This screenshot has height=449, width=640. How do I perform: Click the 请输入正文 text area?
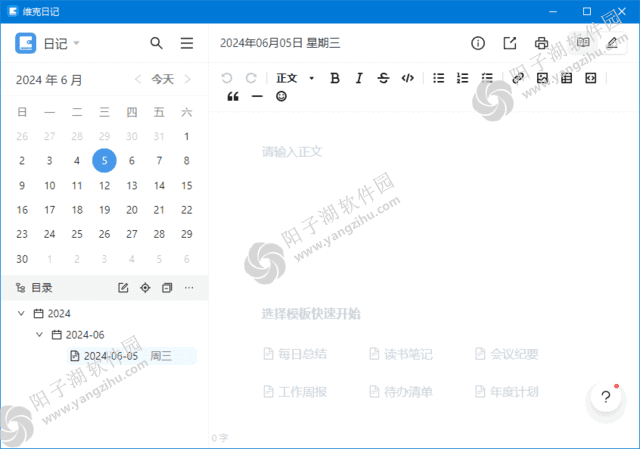(292, 152)
